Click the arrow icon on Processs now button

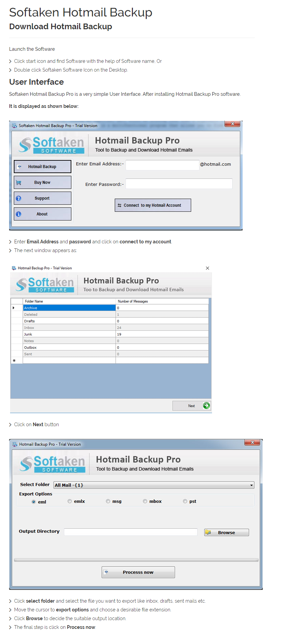(106, 572)
